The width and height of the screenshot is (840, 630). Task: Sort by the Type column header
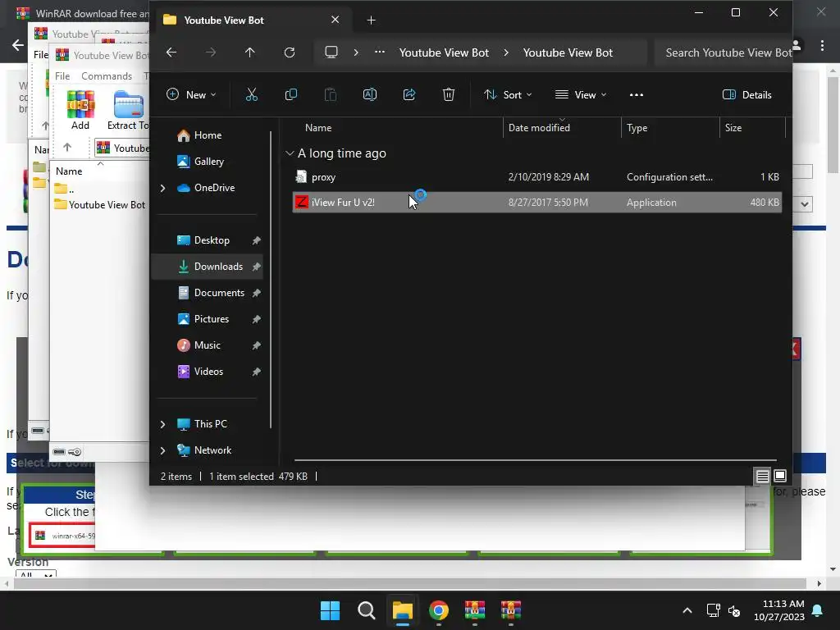coord(670,128)
